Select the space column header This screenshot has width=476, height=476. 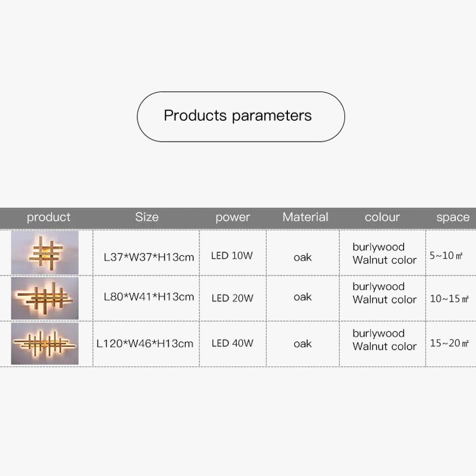click(452, 217)
